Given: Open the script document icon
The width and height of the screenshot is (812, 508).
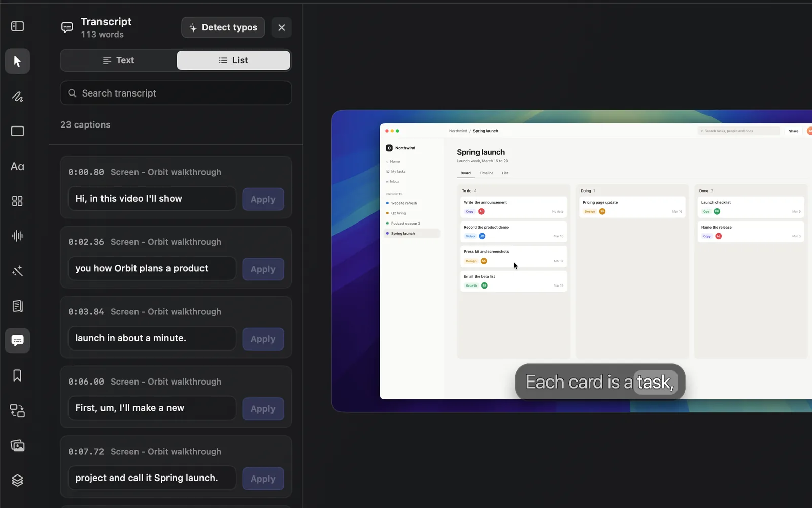Looking at the screenshot, I should (x=17, y=306).
